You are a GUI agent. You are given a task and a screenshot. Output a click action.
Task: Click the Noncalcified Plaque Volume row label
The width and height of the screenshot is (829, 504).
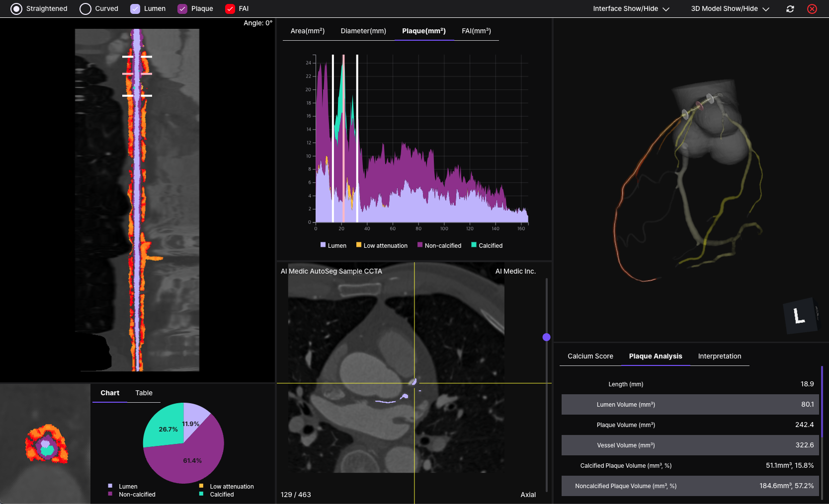tap(626, 486)
